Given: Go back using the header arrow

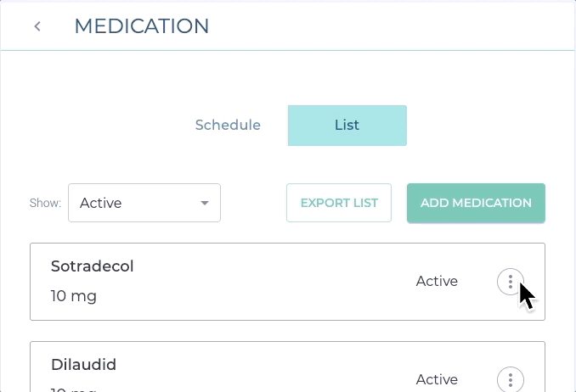Looking at the screenshot, I should click(37, 26).
